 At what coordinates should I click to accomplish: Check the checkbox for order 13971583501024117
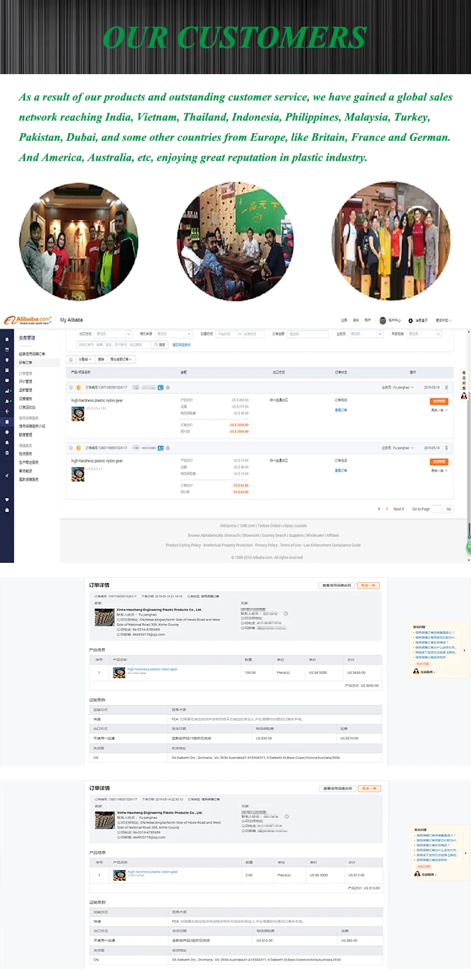click(70, 388)
